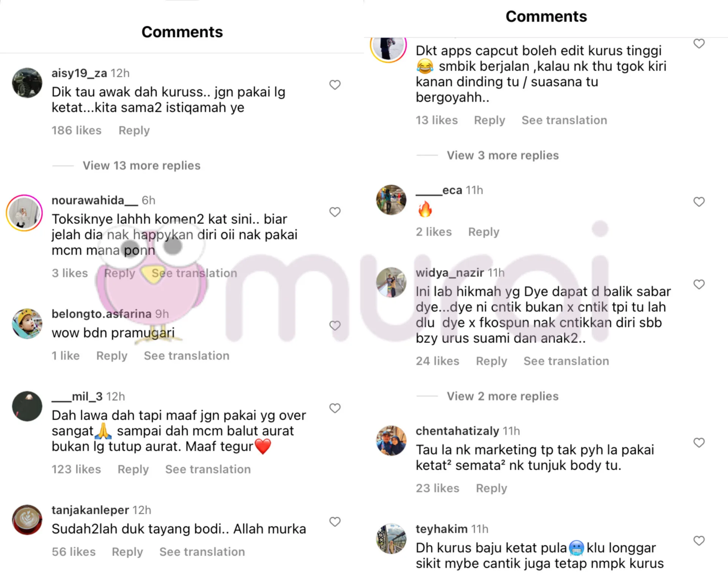The height and width of the screenshot is (576, 728).
Task: Tap the heart on nourawahida__'s comment
Action: coord(335,212)
